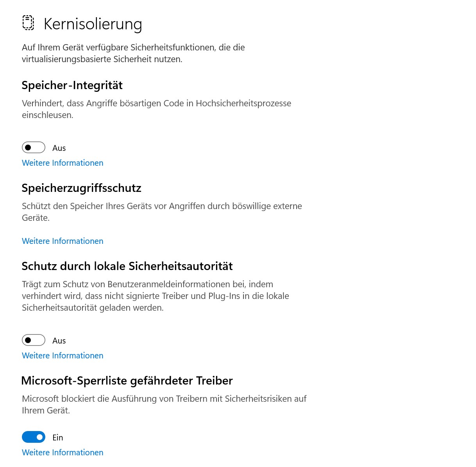Select the Speicher-Integrität heading
Screen dimensions: 476x467
point(72,85)
